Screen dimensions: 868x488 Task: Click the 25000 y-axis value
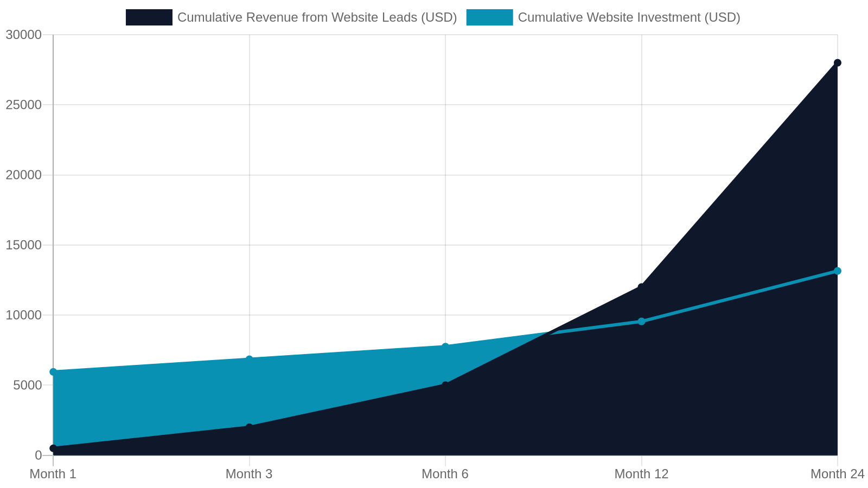(23, 105)
